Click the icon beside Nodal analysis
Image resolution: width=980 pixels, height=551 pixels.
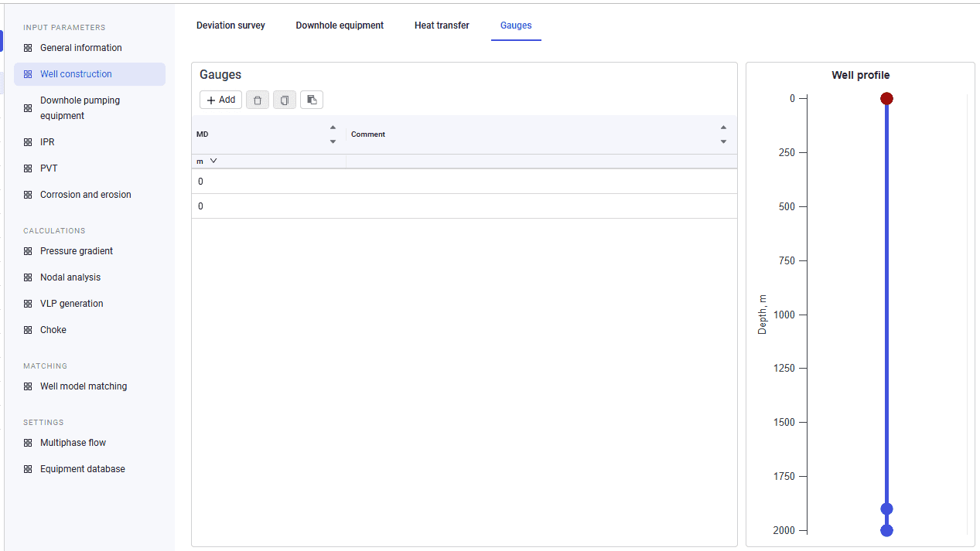pos(28,277)
